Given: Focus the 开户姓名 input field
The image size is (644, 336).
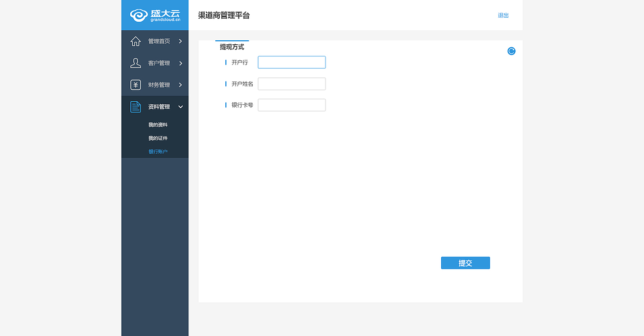Looking at the screenshot, I should point(292,84).
